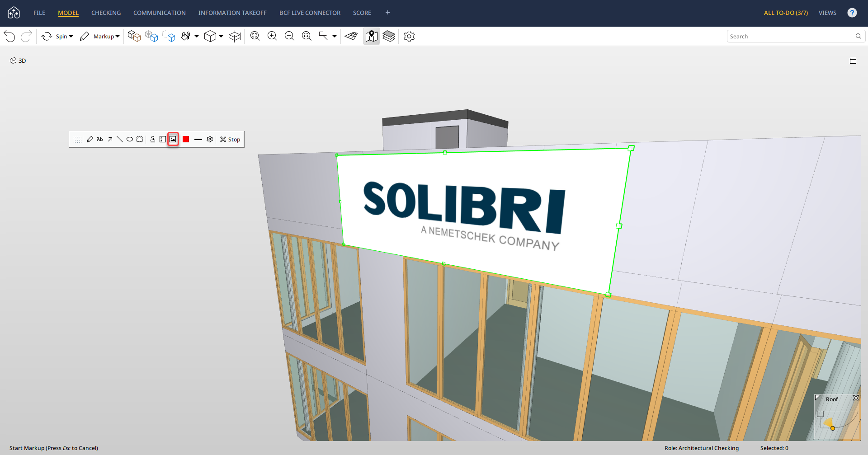The height and width of the screenshot is (455, 868).
Task: Click the orange camera position dot in map
Action: point(833,428)
